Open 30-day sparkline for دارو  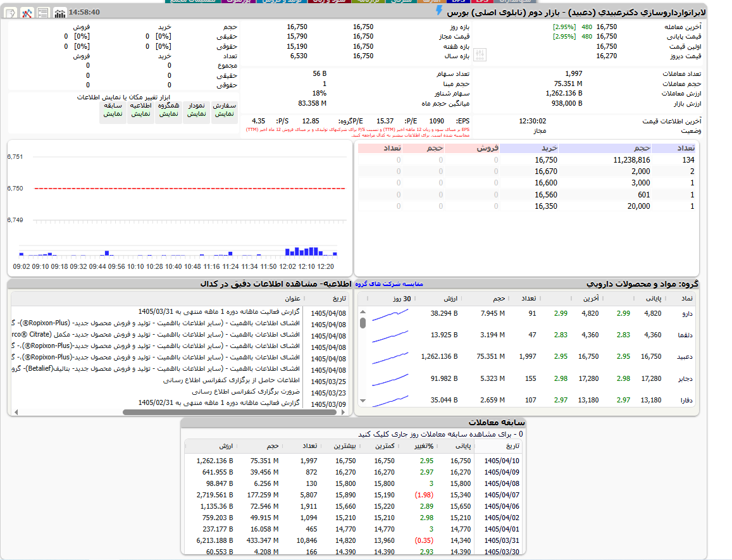pyautogui.click(x=390, y=315)
